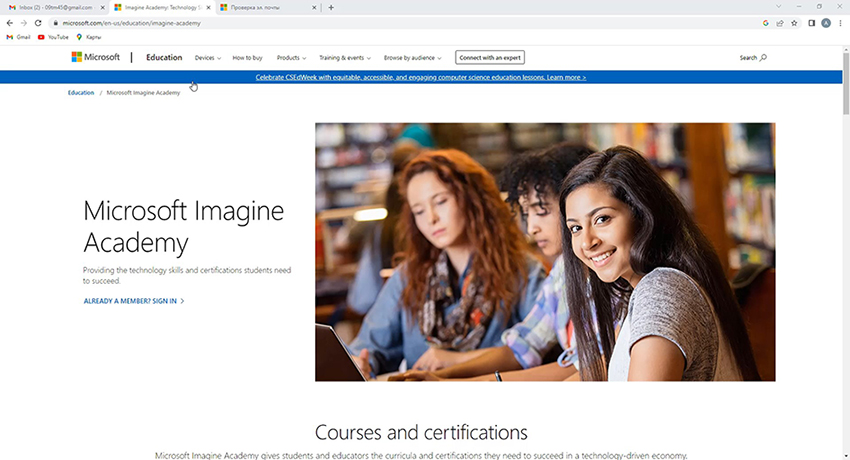Open Google lens icon in address bar
The width and height of the screenshot is (850, 460).
coord(765,23)
